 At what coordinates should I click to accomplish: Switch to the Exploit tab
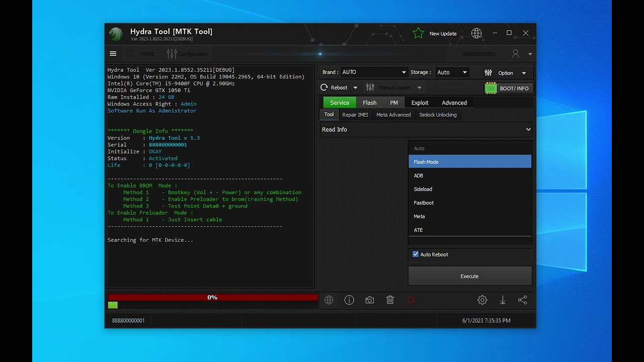[x=420, y=103]
